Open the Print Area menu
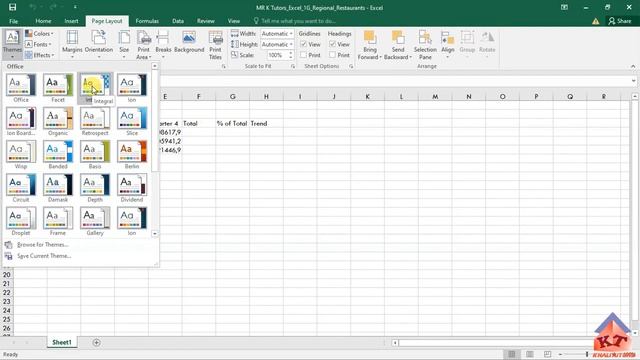 point(144,44)
